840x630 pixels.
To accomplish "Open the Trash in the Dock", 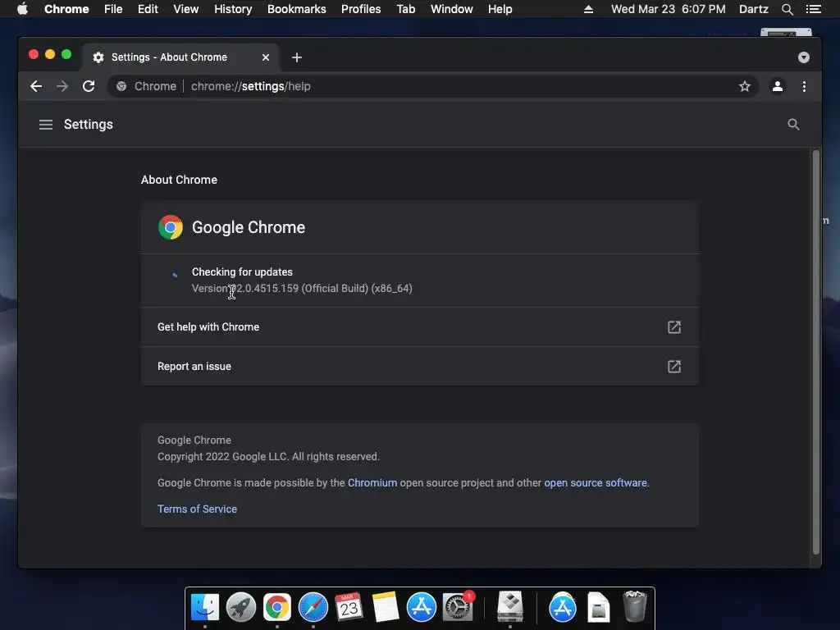I will (x=635, y=606).
